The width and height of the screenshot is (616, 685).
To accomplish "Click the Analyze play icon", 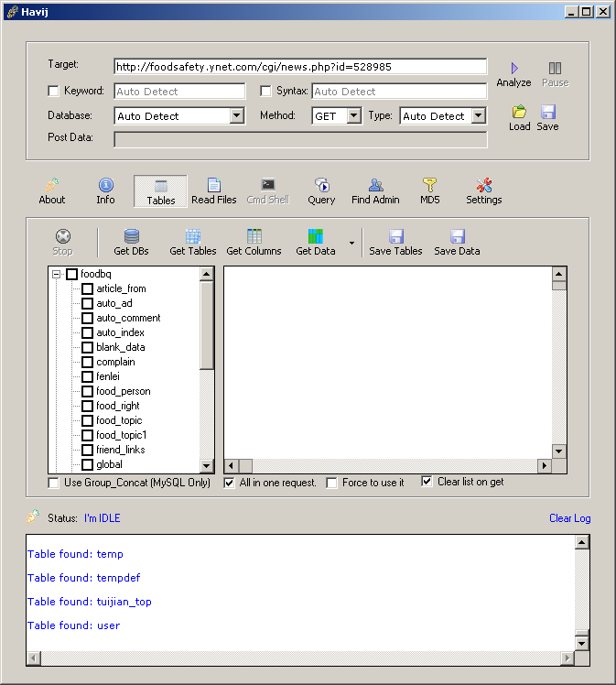I will pos(514,68).
